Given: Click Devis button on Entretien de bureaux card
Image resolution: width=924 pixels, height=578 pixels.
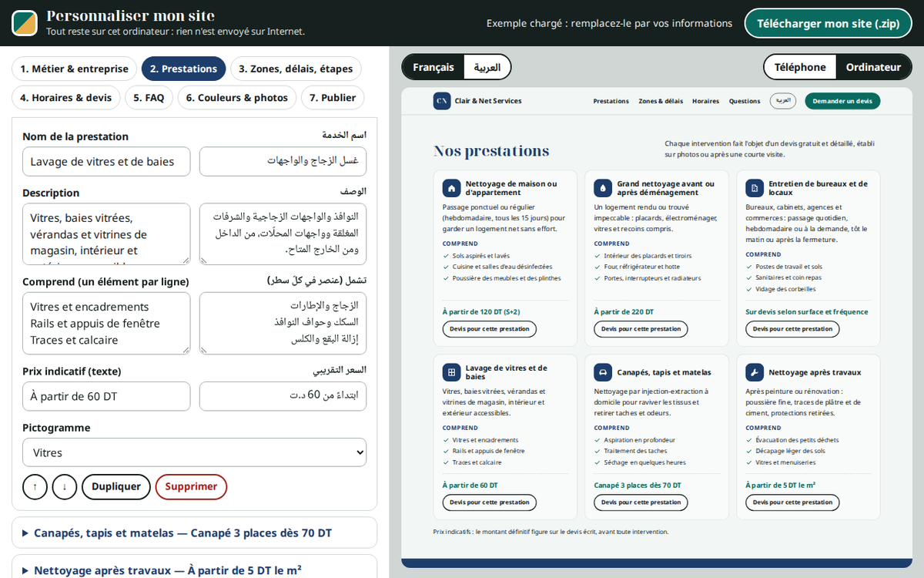Looking at the screenshot, I should click(792, 329).
